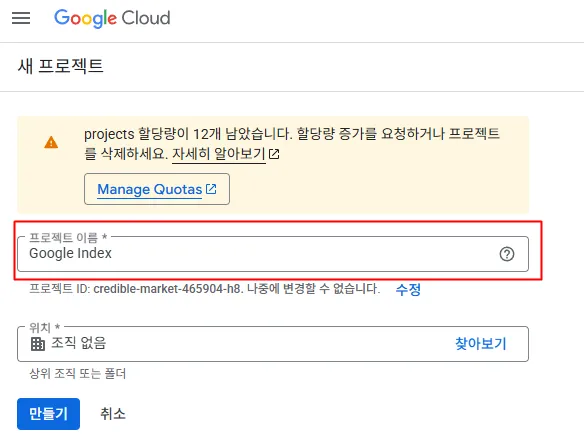Screen dimensions: 584x447
Task: Click 찾아보기 to browse locations
Action: 480,343
